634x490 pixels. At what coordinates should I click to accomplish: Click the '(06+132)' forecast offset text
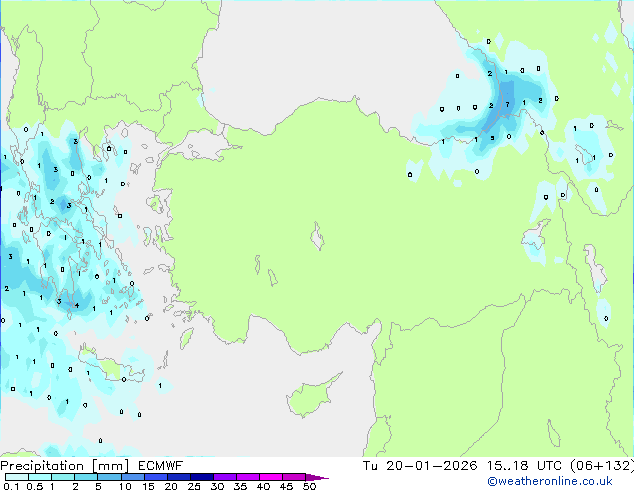[x=602, y=466]
